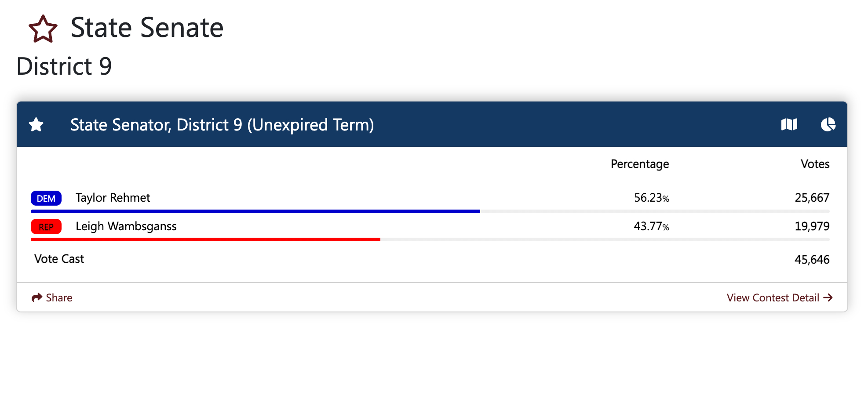This screenshot has height=413, width=868.
Task: Click Taylor Rehmet's blue vote progress bar
Action: tap(255, 211)
